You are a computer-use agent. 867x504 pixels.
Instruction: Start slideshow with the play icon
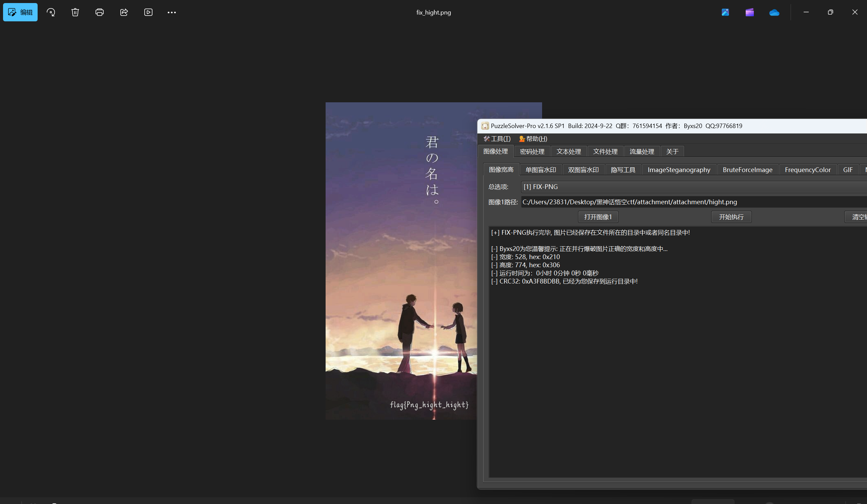pyautogui.click(x=148, y=13)
